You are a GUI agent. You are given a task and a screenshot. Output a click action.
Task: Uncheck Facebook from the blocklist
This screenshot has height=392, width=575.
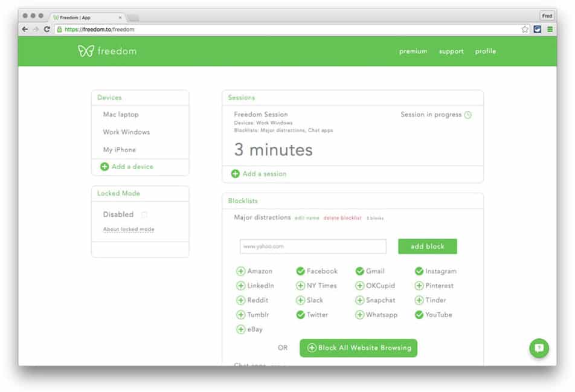300,271
